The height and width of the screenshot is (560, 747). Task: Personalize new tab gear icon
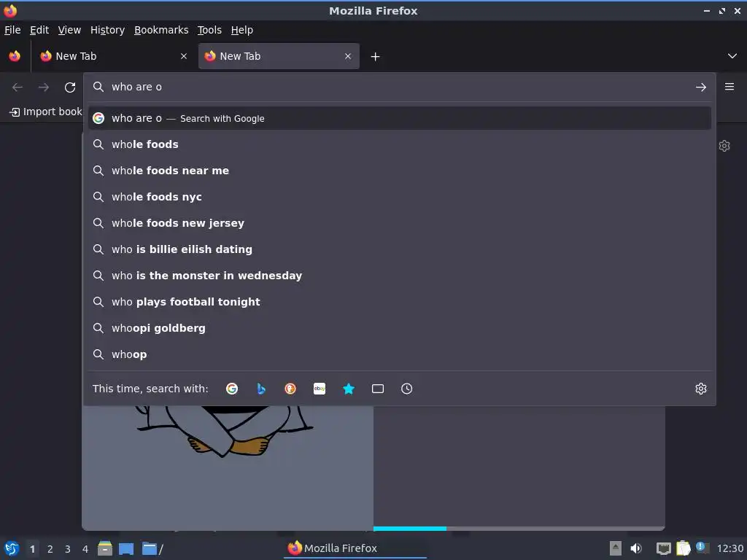pos(724,146)
